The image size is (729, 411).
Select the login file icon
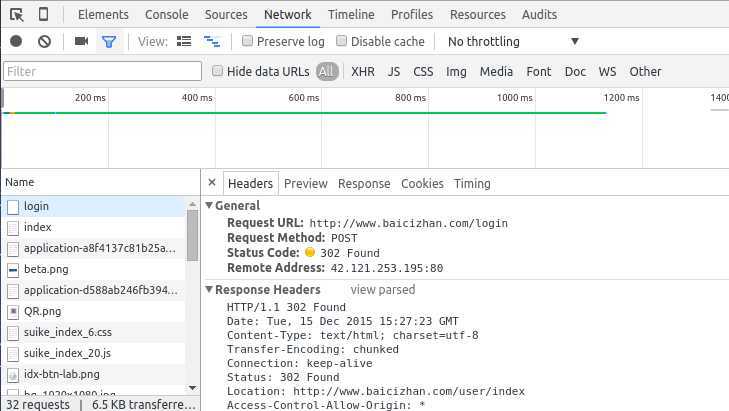point(13,207)
